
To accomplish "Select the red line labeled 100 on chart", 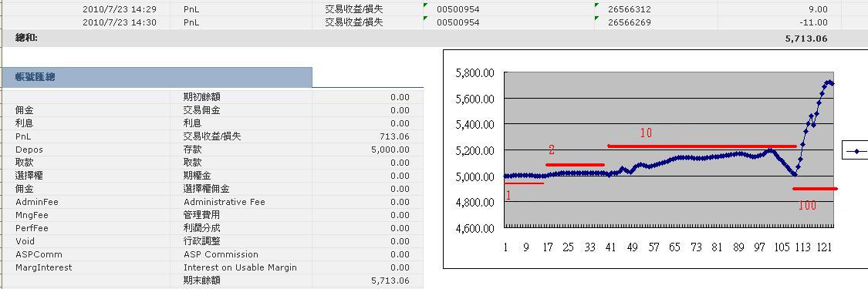I will 815,189.
